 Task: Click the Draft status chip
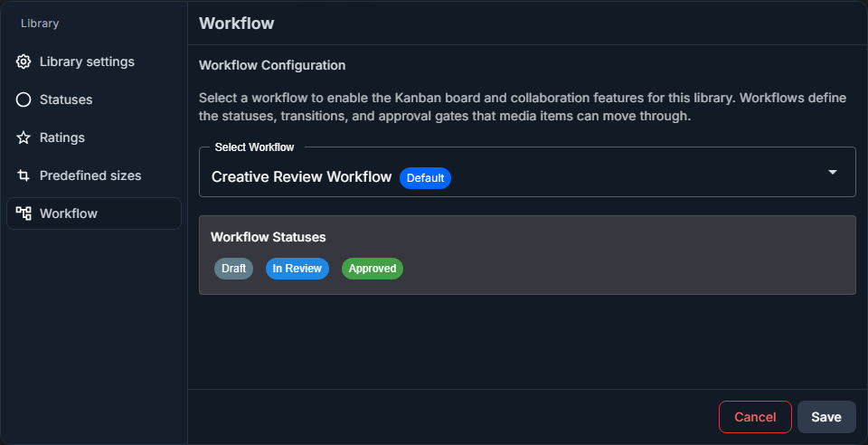pyautogui.click(x=233, y=269)
